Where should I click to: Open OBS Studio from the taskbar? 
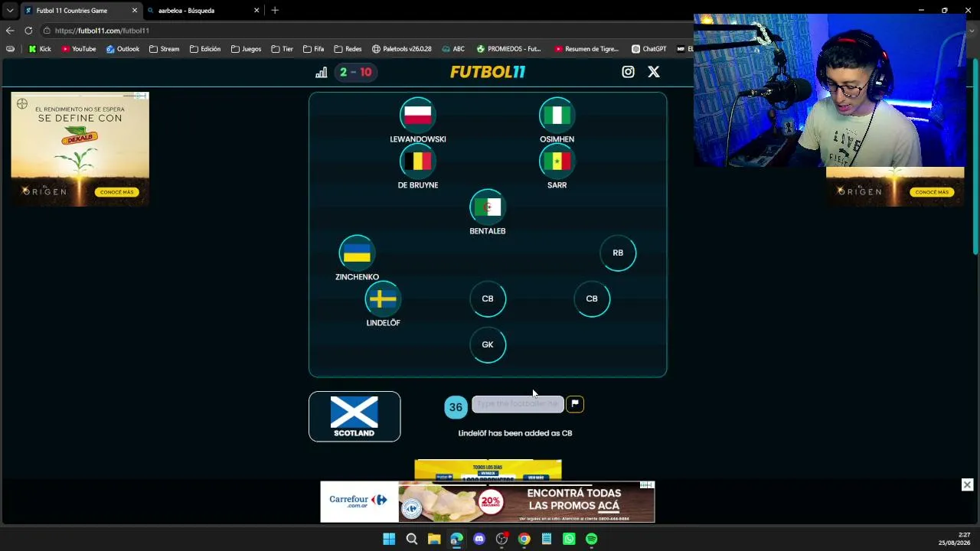[501, 539]
